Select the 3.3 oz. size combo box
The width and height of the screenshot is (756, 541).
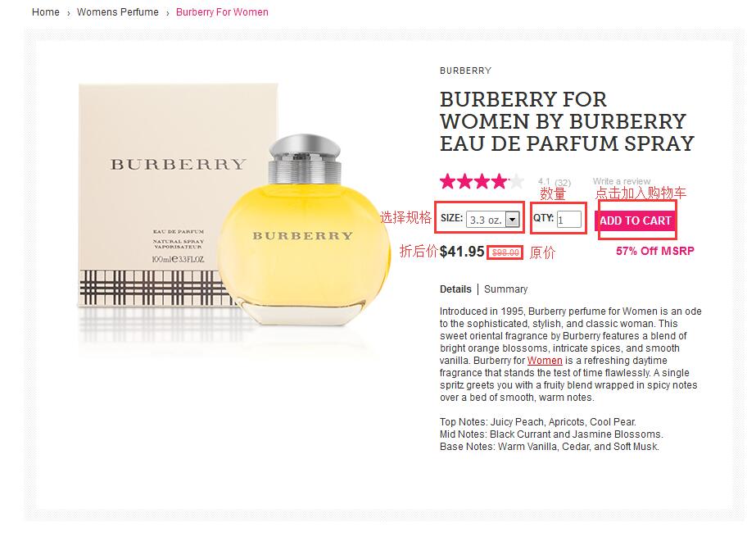coord(493,220)
